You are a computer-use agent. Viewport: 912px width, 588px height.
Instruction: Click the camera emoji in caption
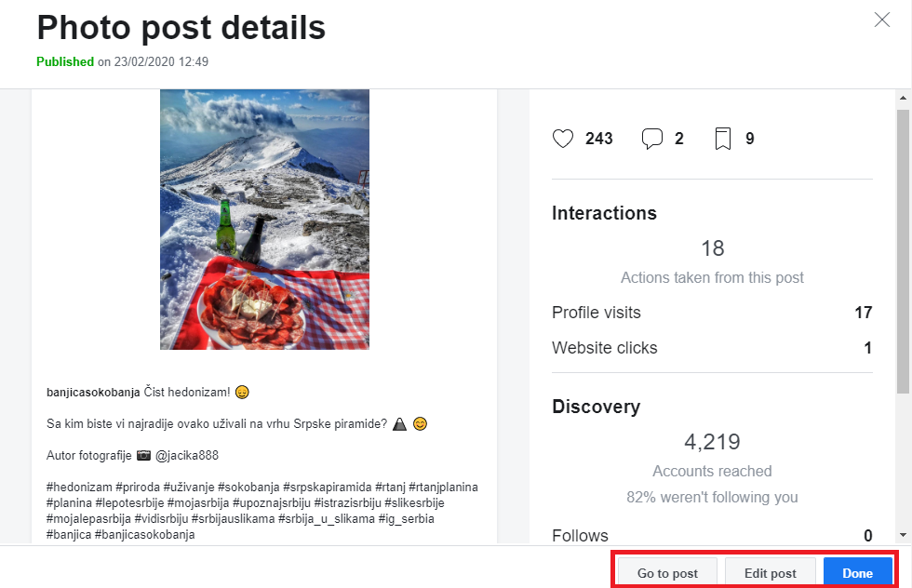[x=143, y=456]
